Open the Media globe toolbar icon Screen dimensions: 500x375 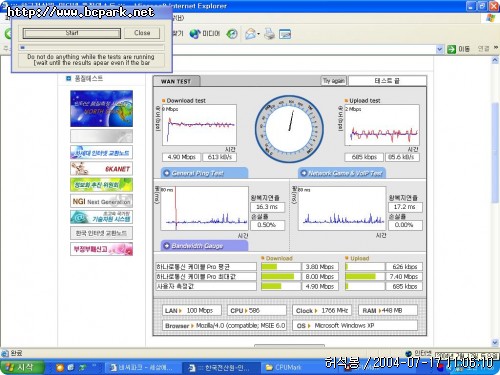195,34
